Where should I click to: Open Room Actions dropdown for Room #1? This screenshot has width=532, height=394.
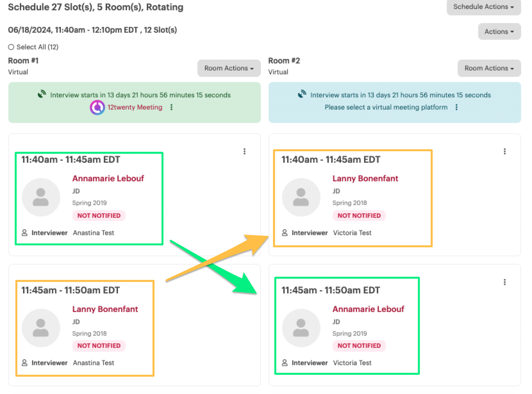click(229, 68)
